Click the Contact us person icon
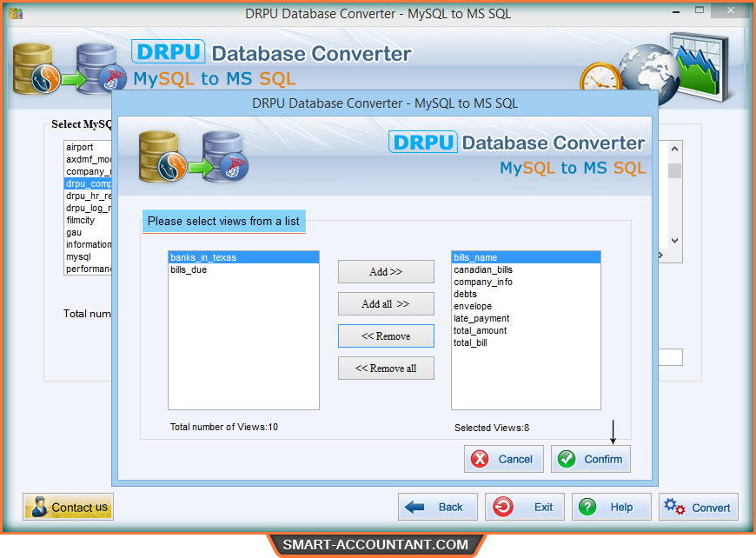The width and height of the screenshot is (756, 558). pos(39,507)
